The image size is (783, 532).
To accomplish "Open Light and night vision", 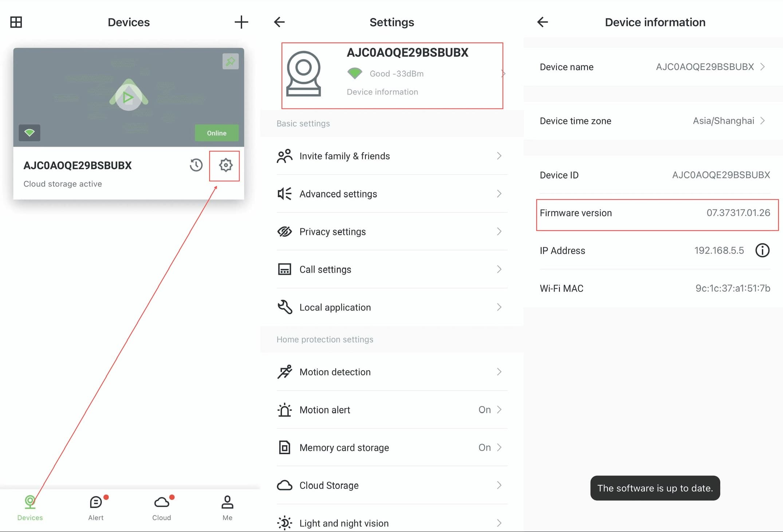I will pyautogui.click(x=392, y=523).
